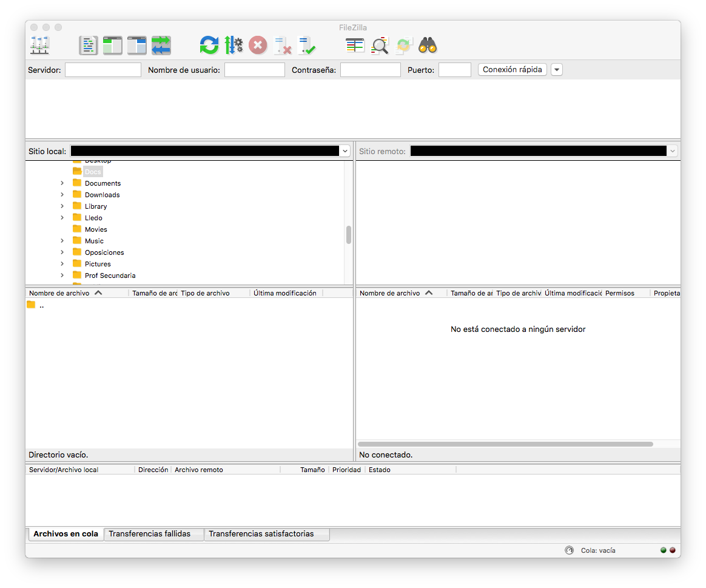Toggle the message log display icon
Image resolution: width=706 pixels, height=588 pixels.
point(89,46)
